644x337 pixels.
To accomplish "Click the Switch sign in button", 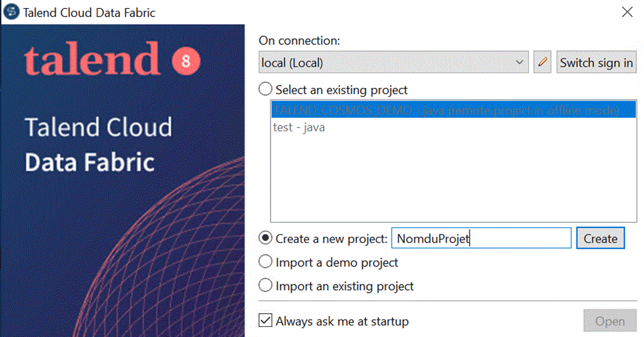I will [596, 63].
